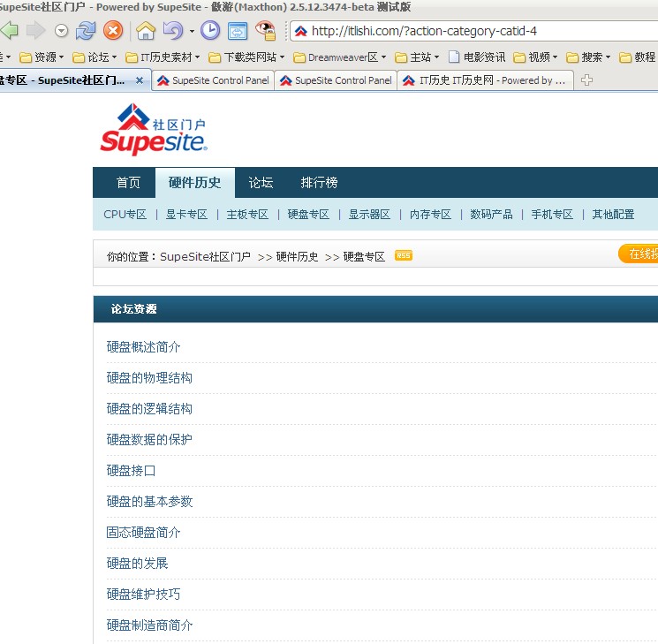Go back with the green Back arrow
The width and height of the screenshot is (658, 644).
tap(9, 31)
